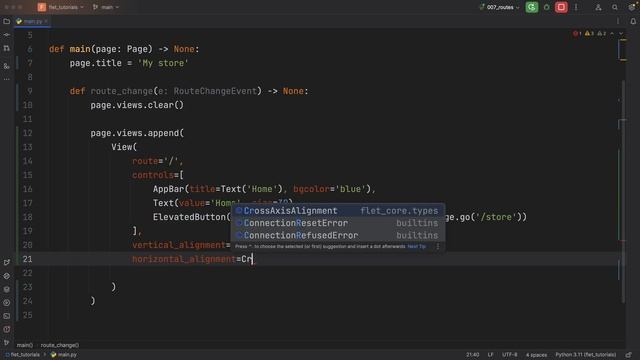The width and height of the screenshot is (640, 360).
Task: Open more run actions menu
Action: click(x=576, y=7)
